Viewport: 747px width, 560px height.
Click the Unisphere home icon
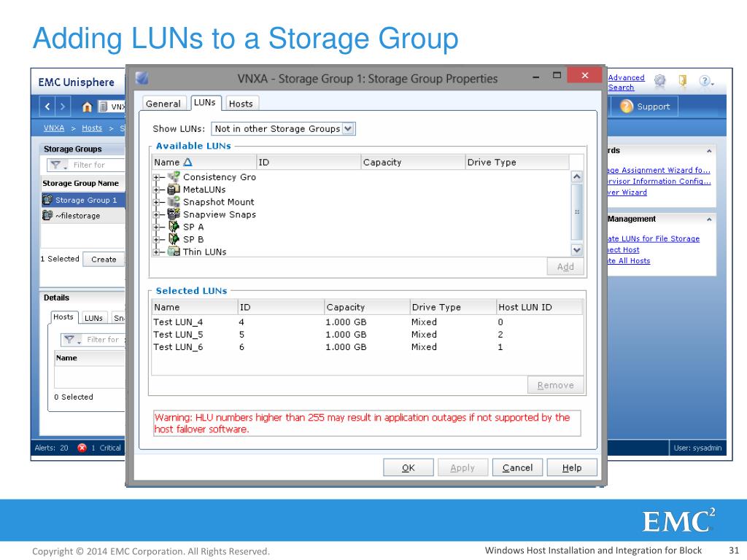click(87, 106)
